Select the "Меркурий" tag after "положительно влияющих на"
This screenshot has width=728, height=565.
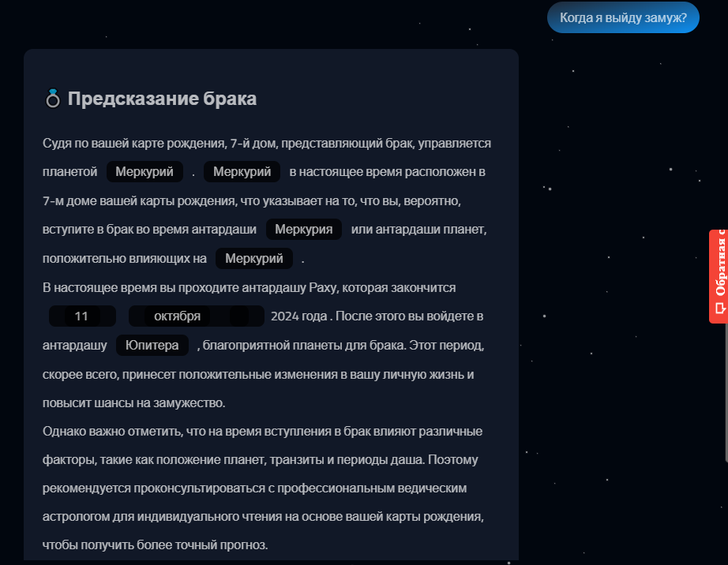pos(254,259)
